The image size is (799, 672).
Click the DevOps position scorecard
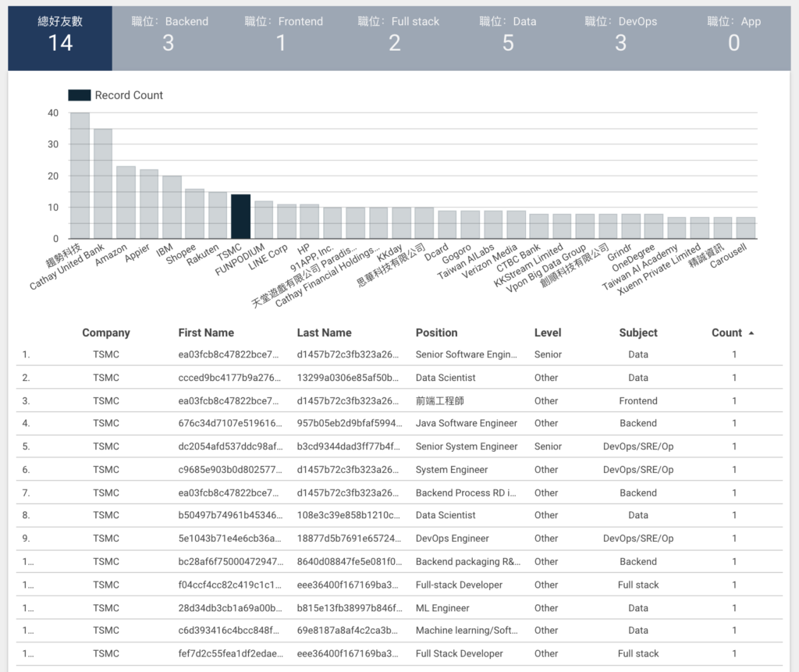(x=620, y=38)
